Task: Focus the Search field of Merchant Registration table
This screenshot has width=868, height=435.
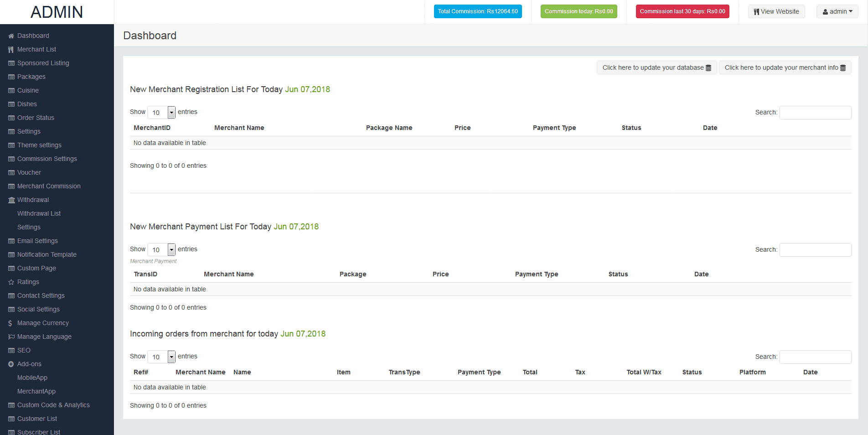Action: click(x=815, y=113)
